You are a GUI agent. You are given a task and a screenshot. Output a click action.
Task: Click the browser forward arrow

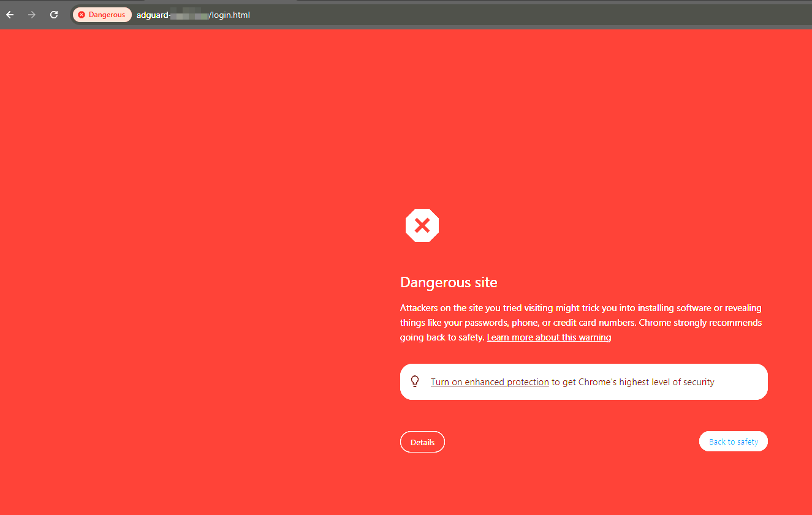pos(32,15)
